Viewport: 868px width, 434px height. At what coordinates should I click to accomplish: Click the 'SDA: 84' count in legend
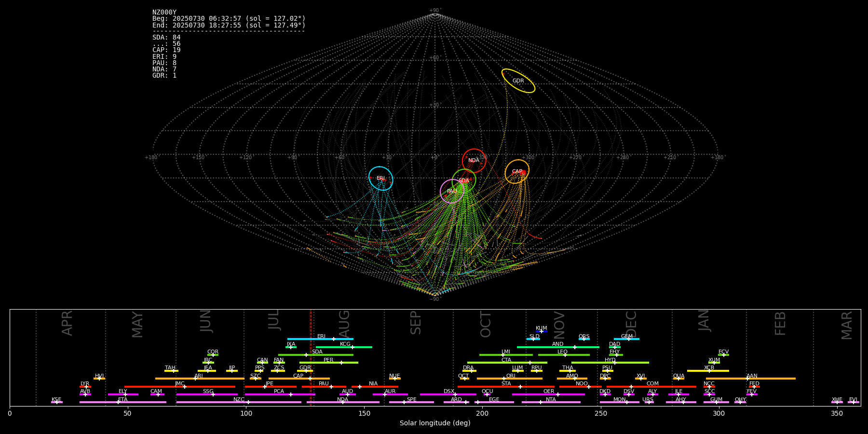coord(166,38)
